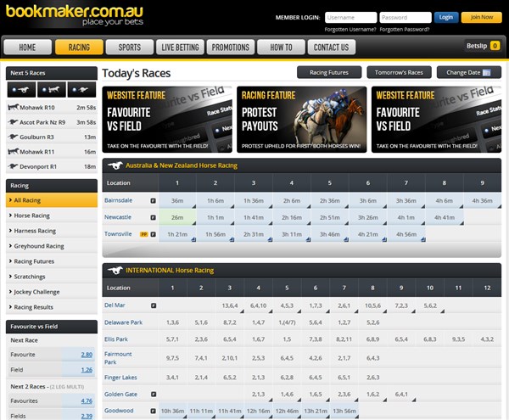This screenshot has width=509, height=420.
Task: Click the form icon next to Townsville
Action: [x=154, y=234]
